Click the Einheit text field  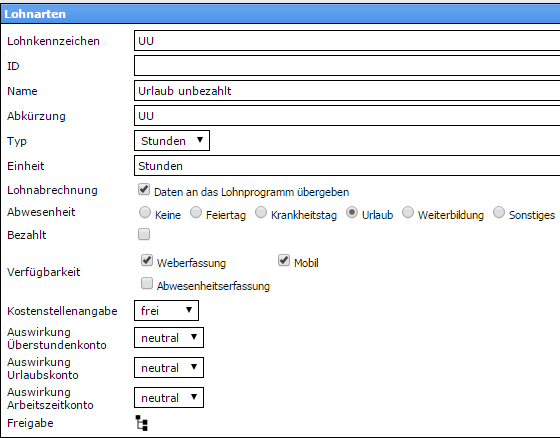click(347, 166)
